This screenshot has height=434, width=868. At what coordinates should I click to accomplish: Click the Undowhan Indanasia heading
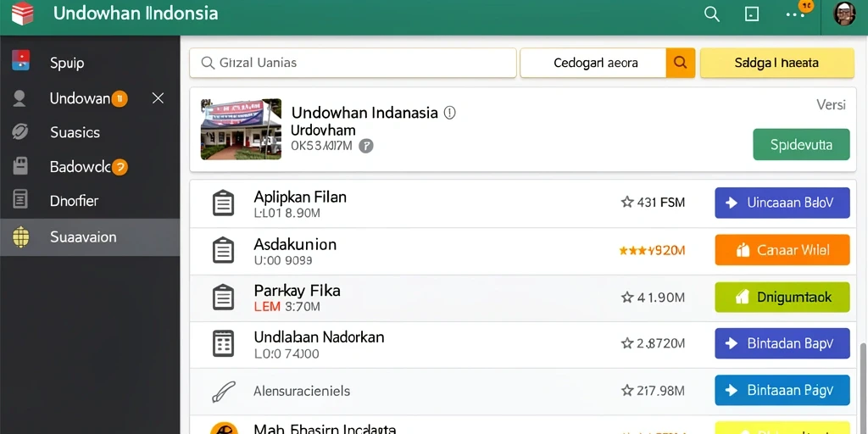point(364,113)
